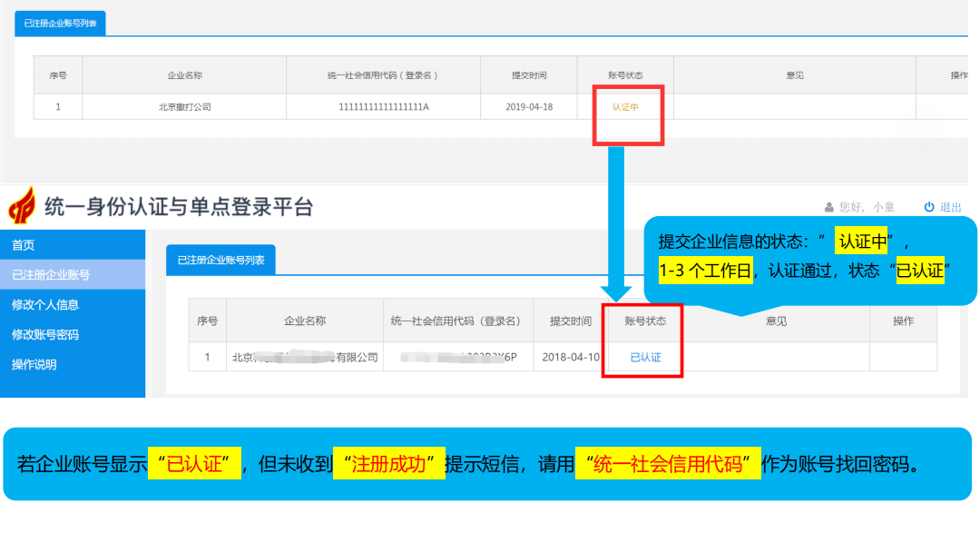
Task: Click the 北京撒打公司 company name cell
Action: [184, 105]
